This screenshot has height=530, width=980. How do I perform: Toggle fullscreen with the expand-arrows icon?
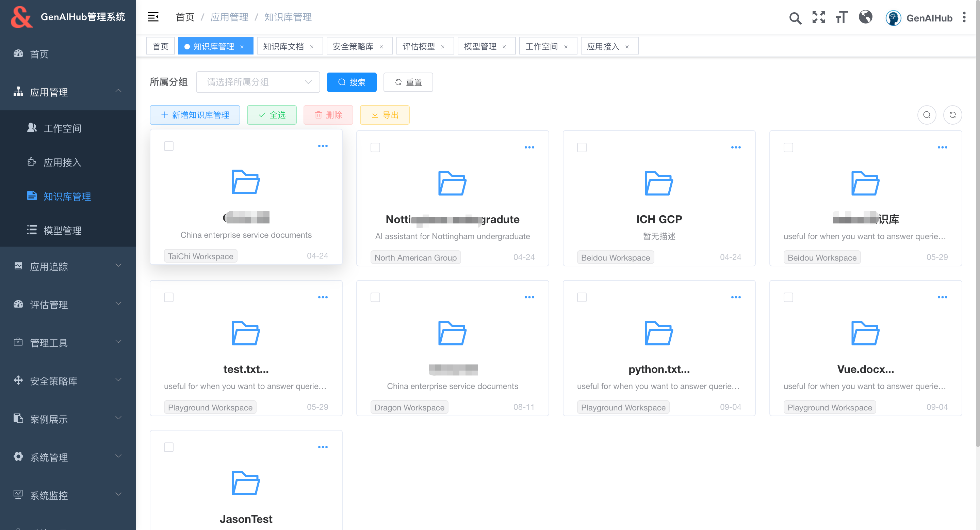[818, 17]
